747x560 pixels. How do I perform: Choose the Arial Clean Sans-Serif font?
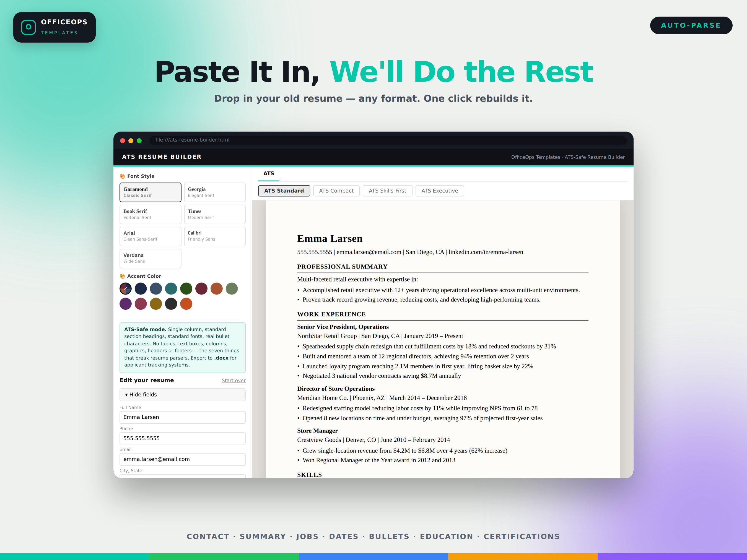150,236
